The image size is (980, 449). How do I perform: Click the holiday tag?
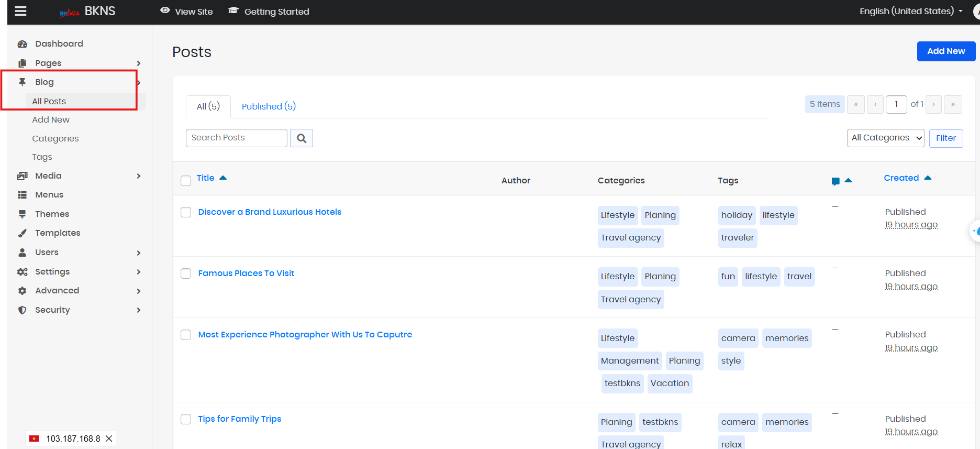[737, 215]
